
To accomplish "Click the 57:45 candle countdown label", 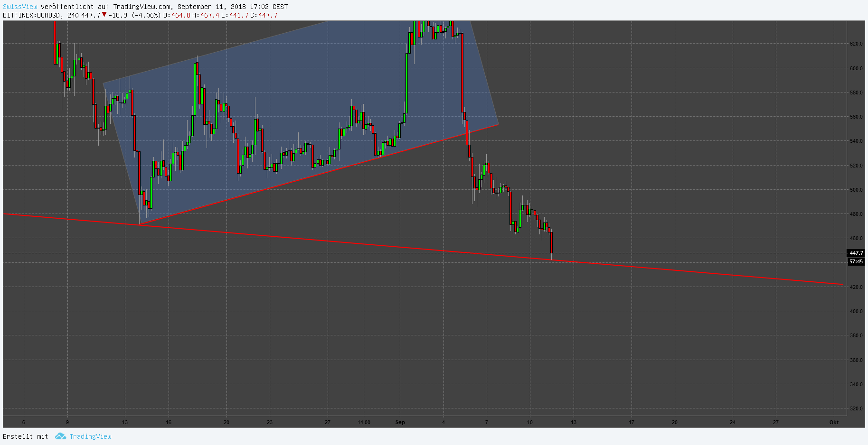I will tap(856, 261).
